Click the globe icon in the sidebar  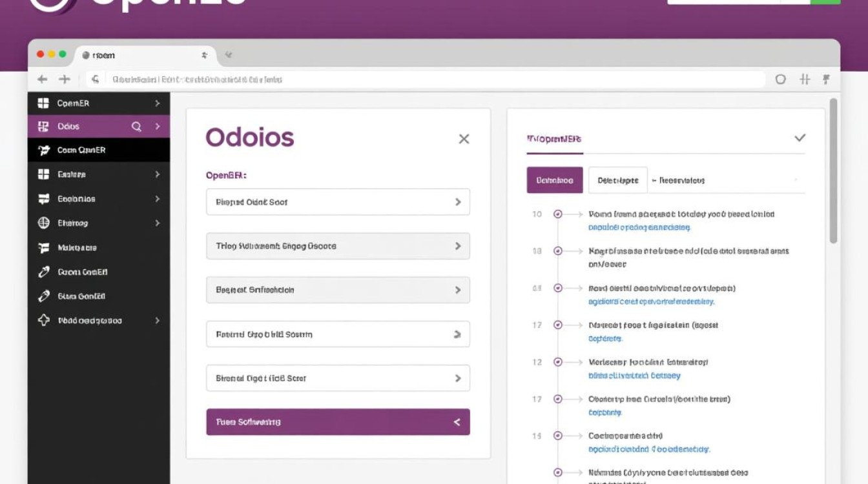(44, 223)
